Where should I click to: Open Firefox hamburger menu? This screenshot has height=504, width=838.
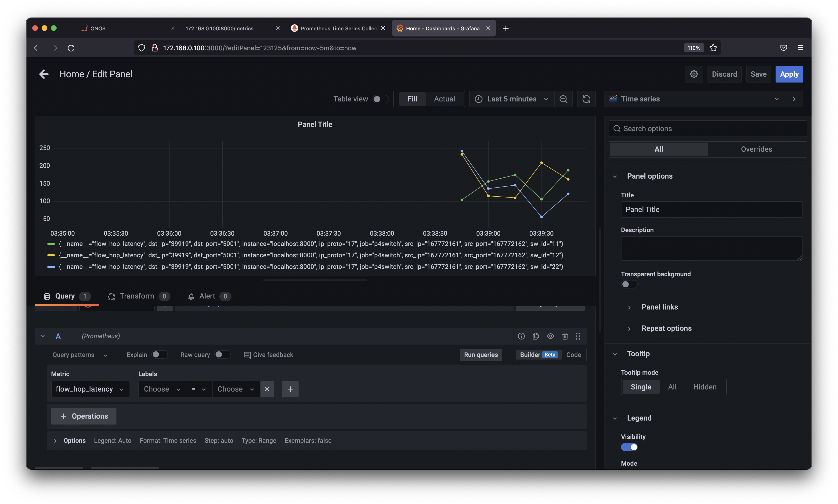(801, 48)
